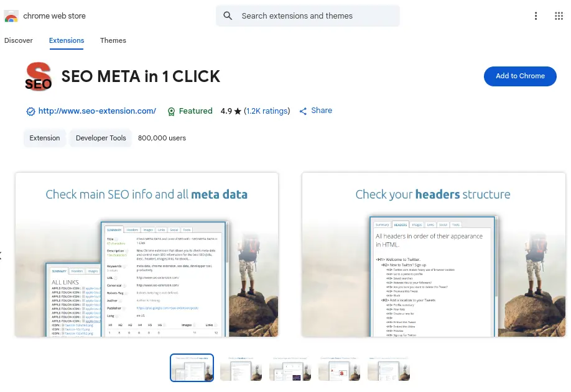Click the Add to Chrome button
The height and width of the screenshot is (392, 571).
click(x=520, y=76)
